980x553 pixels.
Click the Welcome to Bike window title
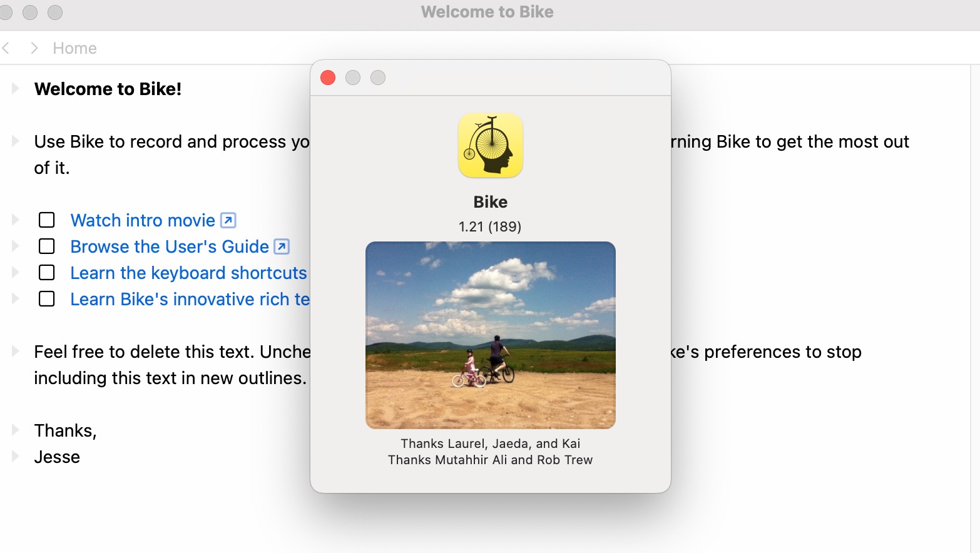pos(487,12)
